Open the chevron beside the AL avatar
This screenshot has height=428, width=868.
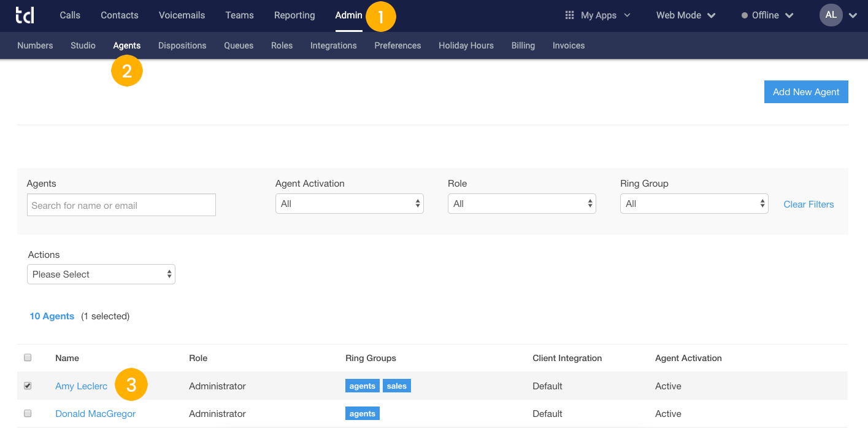[x=853, y=15]
